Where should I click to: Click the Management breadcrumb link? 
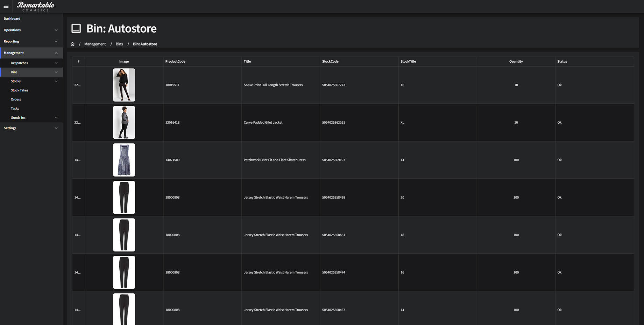point(95,44)
